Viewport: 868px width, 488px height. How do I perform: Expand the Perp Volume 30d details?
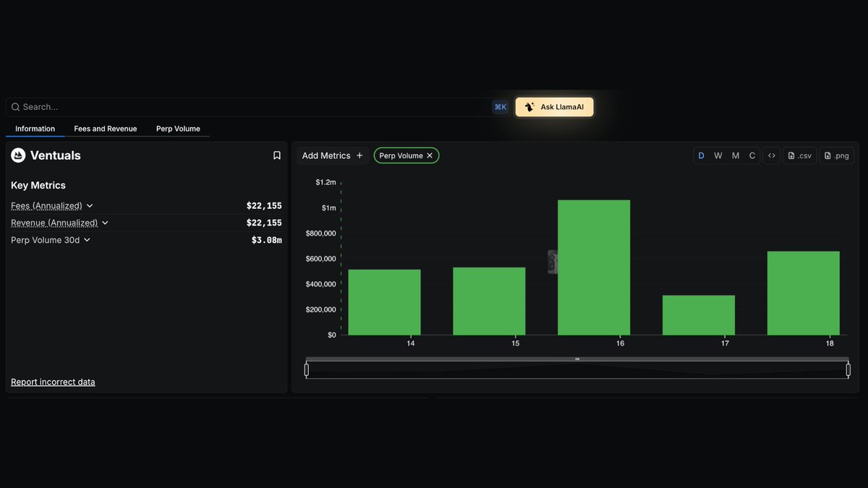tap(87, 239)
